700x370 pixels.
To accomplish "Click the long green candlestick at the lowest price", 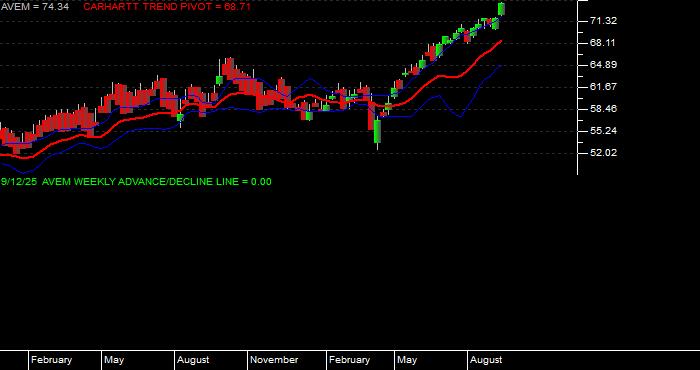I will pyautogui.click(x=378, y=132).
